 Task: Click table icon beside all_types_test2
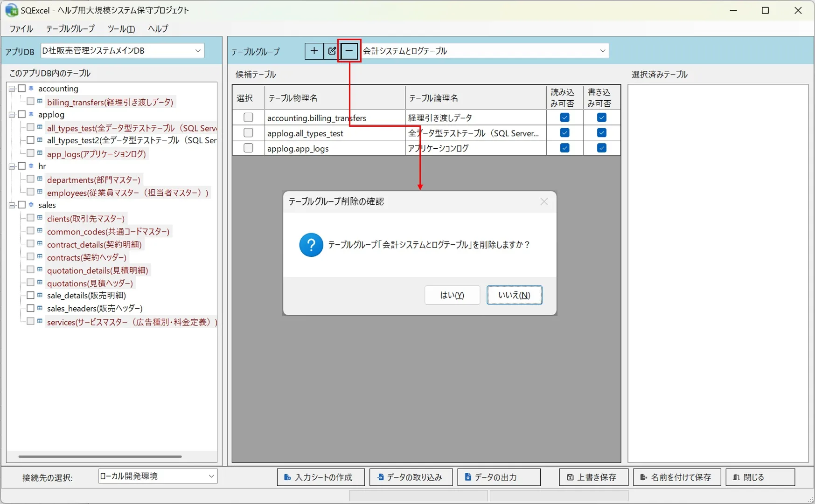click(40, 140)
